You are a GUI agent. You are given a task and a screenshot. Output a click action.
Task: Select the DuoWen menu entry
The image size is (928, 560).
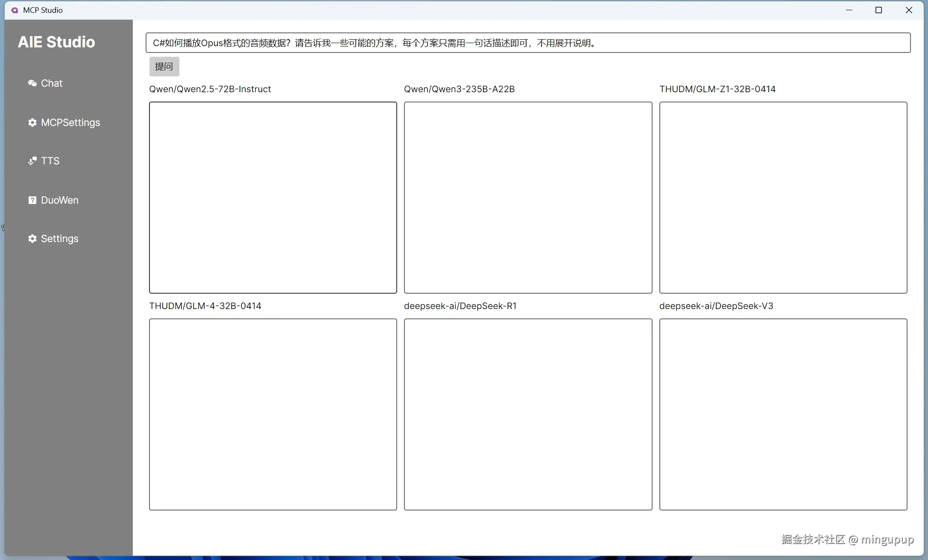coord(60,200)
